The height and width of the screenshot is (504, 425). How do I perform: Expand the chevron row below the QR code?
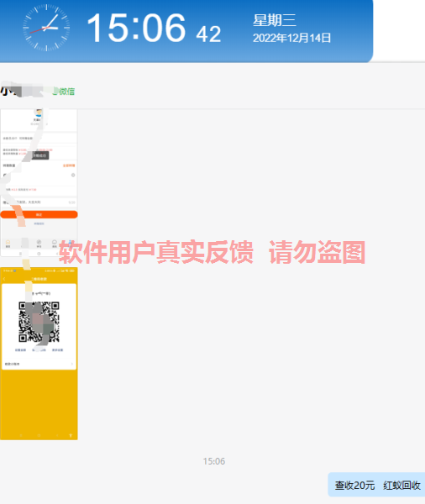(39, 364)
